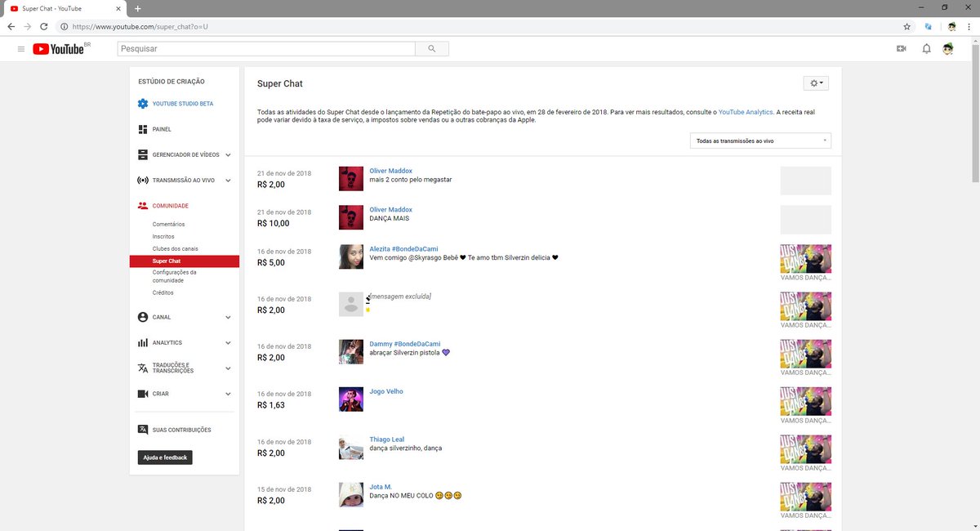Click the deleted message placeholder avatar

[x=351, y=304]
